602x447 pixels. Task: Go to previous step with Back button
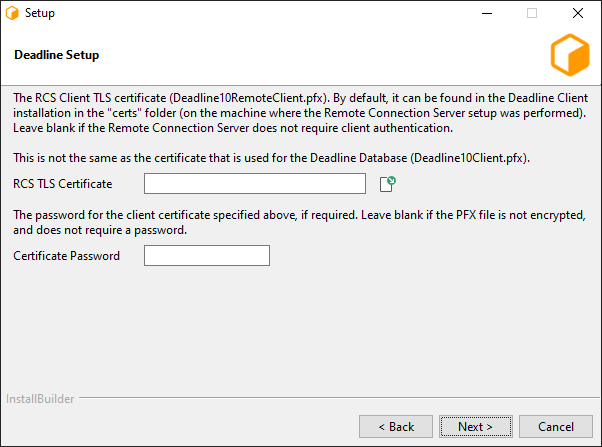(x=397, y=427)
